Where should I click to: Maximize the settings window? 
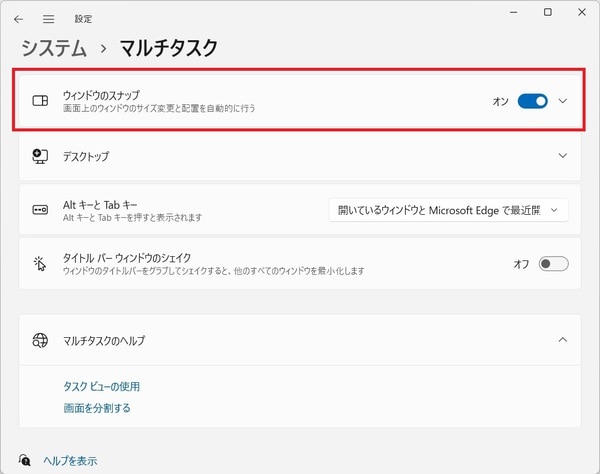click(548, 12)
